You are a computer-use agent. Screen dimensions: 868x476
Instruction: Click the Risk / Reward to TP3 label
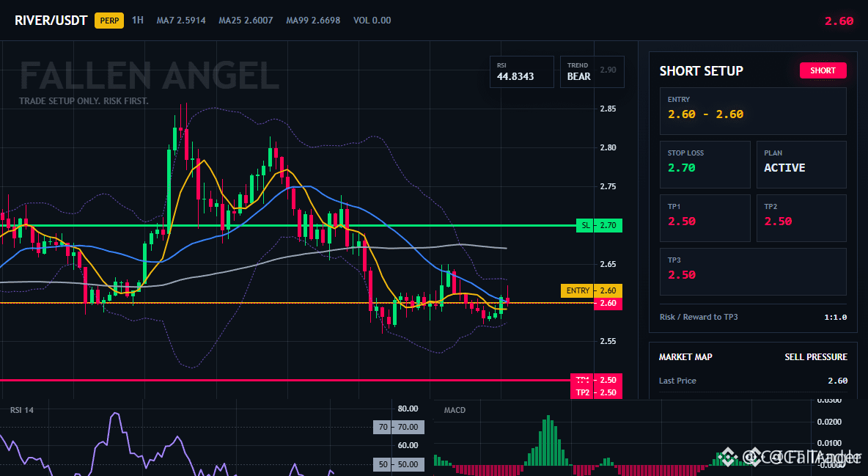[699, 317]
